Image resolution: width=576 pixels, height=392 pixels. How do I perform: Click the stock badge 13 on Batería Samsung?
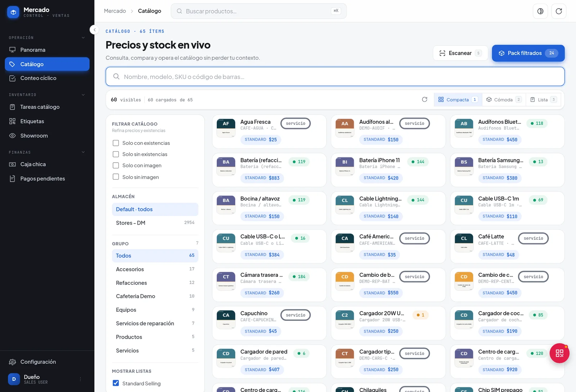(x=538, y=162)
